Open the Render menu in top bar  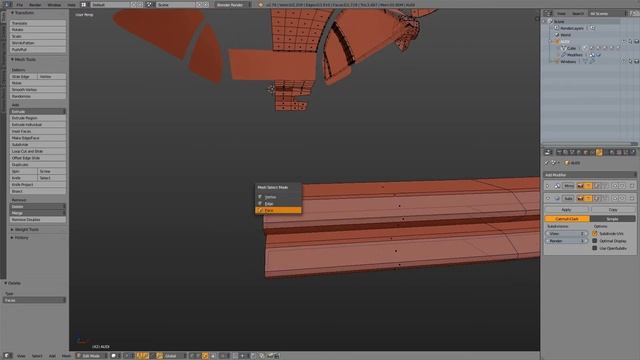tap(35, 5)
